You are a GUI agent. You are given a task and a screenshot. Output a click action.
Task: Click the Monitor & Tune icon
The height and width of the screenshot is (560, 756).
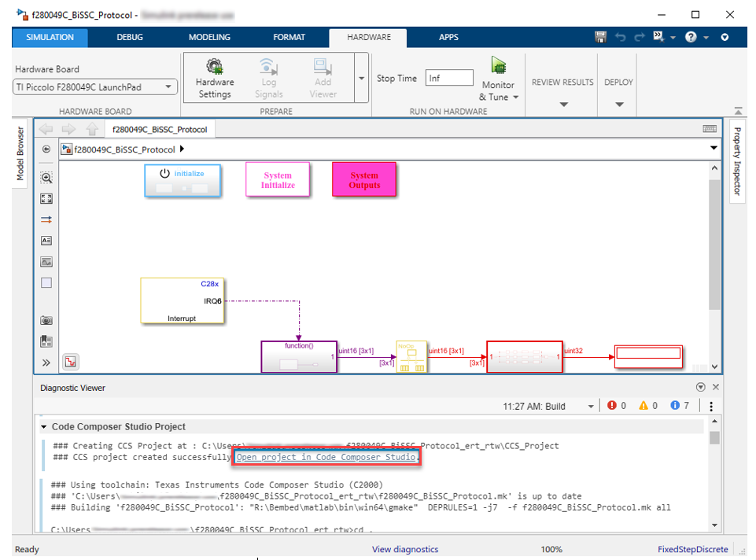(x=498, y=66)
